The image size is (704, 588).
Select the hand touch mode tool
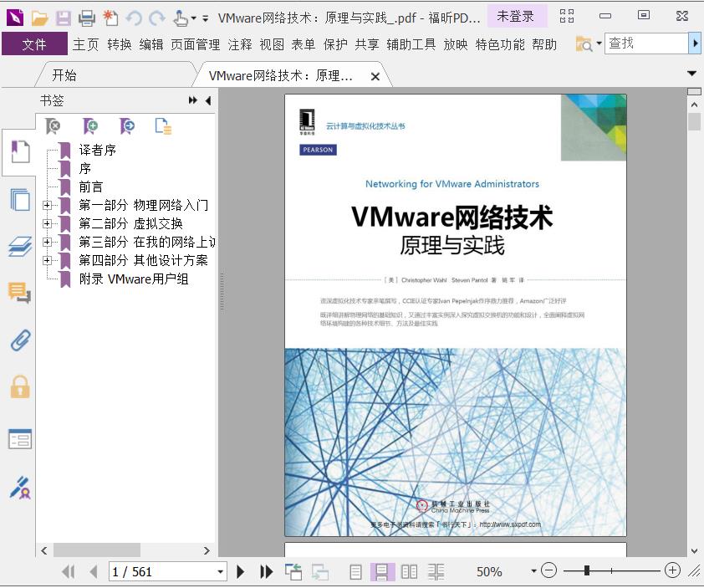point(181,18)
